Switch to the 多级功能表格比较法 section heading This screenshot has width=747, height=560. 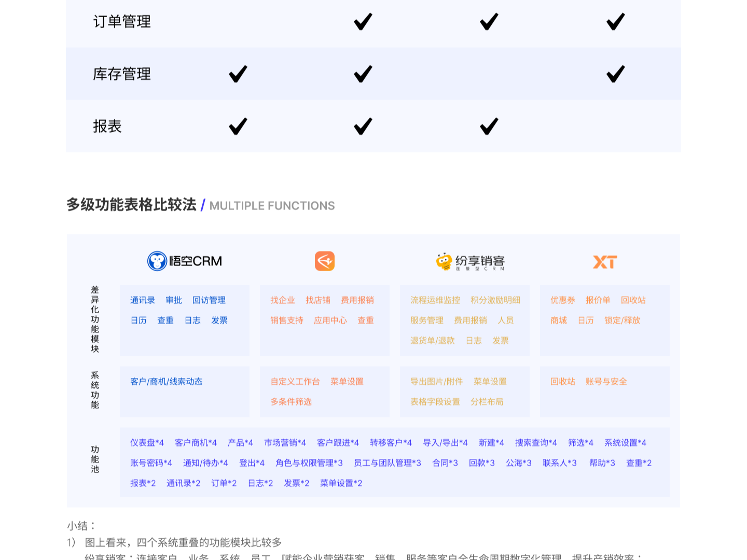[x=130, y=205]
